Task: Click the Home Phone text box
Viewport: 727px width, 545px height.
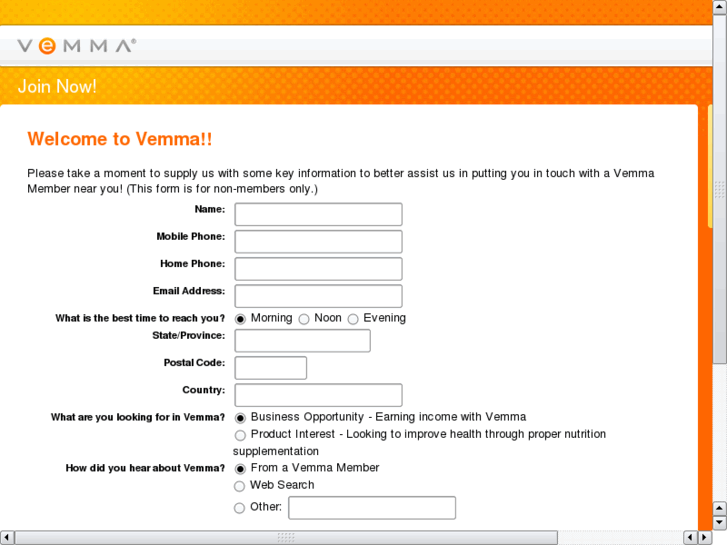Action: tap(319, 269)
